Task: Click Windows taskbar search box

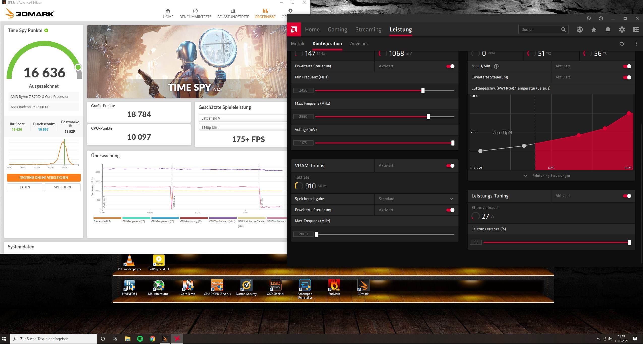Action: point(53,339)
